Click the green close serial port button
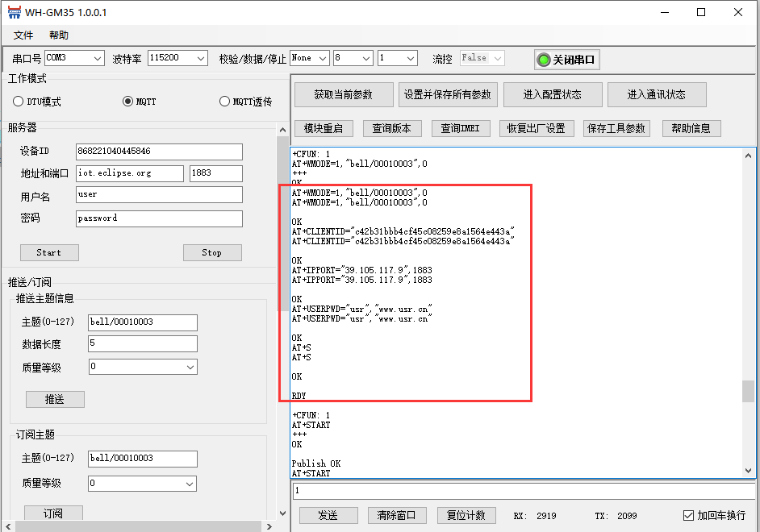The height and width of the screenshot is (532, 760). click(567, 60)
